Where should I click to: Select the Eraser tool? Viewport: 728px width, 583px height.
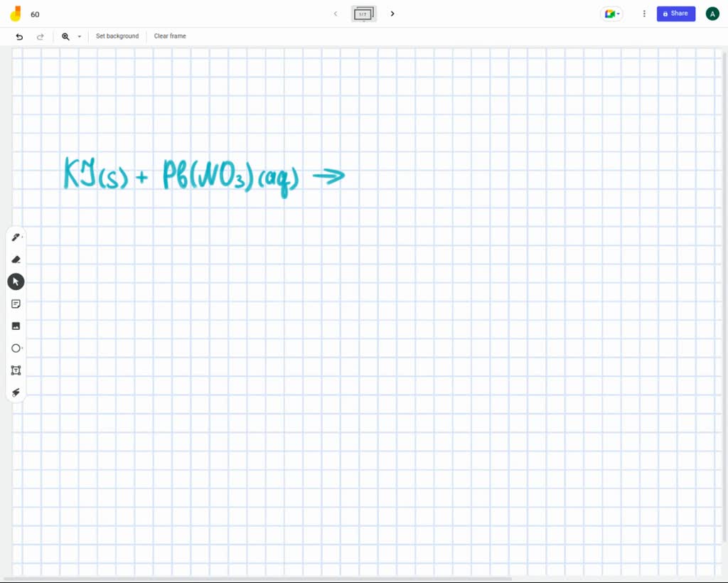tap(16, 260)
